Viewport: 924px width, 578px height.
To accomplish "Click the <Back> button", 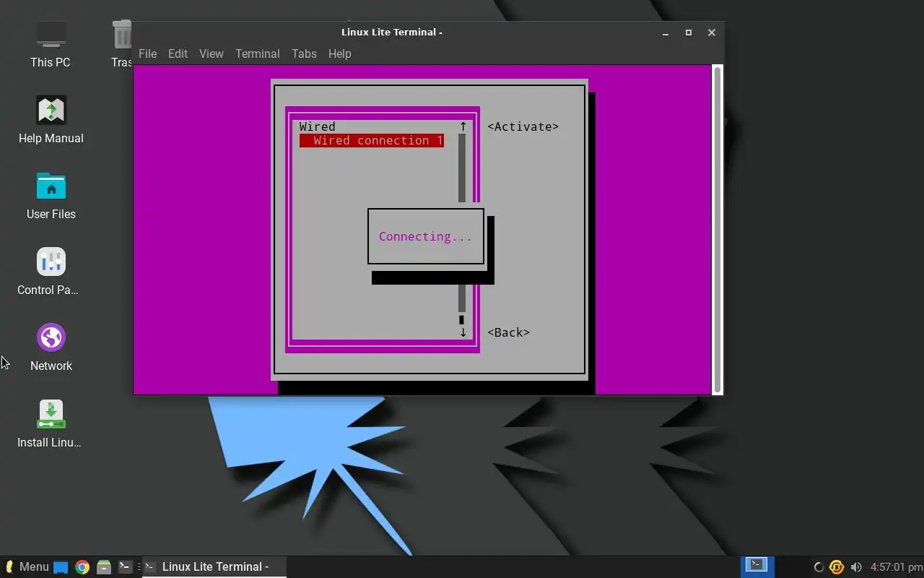I will point(508,332).
